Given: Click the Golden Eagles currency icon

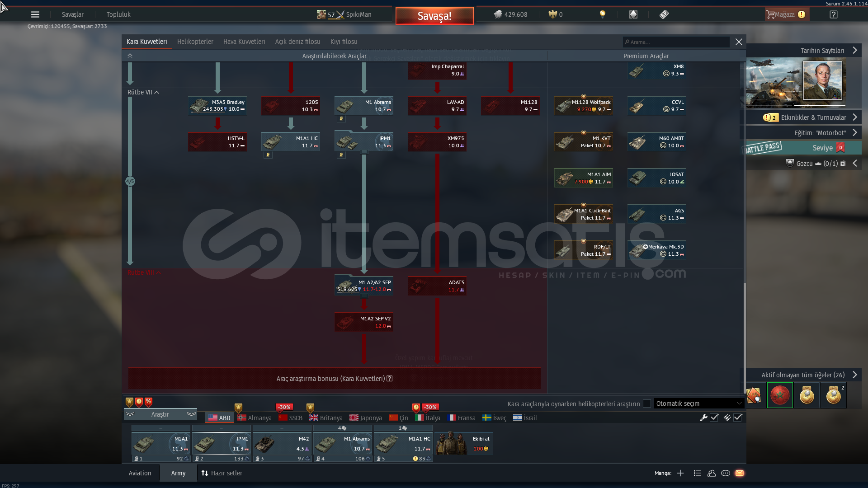Looking at the screenshot, I should coord(552,14).
